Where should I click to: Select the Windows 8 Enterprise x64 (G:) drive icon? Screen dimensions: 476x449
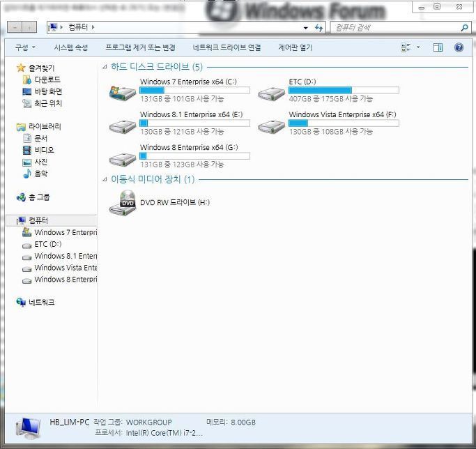pyautogui.click(x=123, y=159)
